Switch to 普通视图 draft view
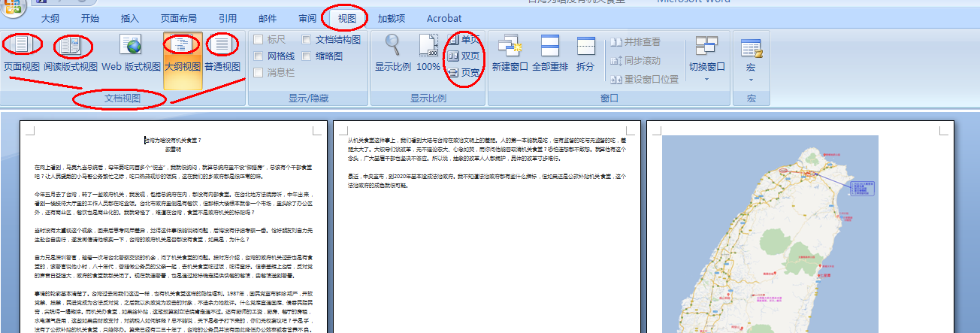Image resolution: width=980 pixels, height=333 pixels. [x=222, y=53]
